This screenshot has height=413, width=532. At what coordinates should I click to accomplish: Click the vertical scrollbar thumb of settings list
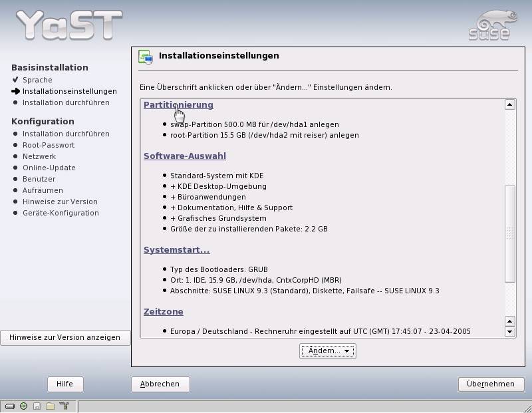click(x=509, y=233)
